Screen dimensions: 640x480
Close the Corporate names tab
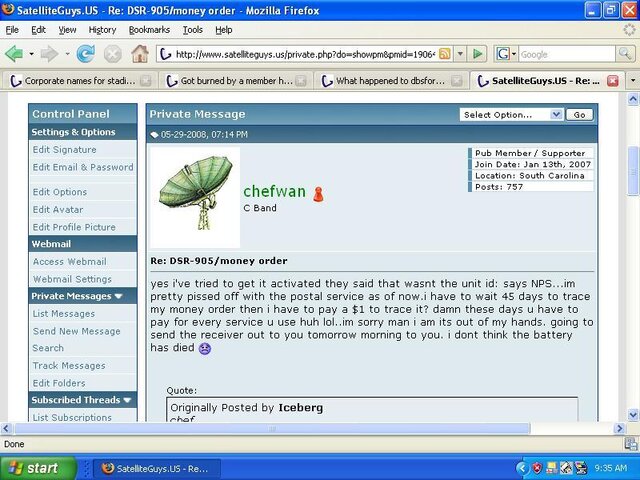click(x=145, y=81)
